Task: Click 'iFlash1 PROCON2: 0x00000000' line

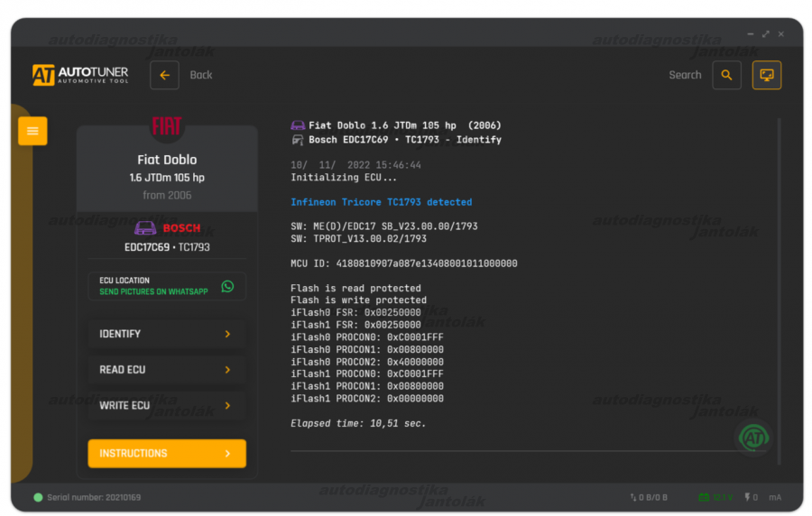Action: (x=366, y=399)
